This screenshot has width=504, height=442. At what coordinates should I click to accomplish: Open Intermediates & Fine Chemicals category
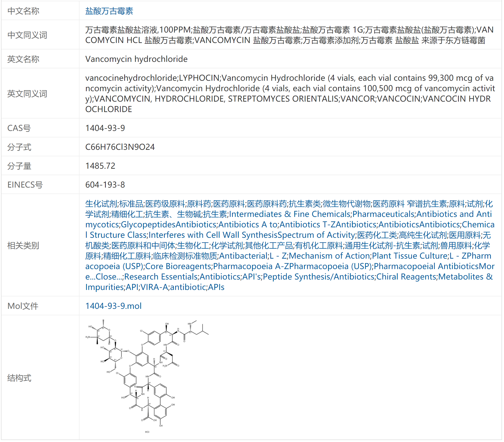290,214
